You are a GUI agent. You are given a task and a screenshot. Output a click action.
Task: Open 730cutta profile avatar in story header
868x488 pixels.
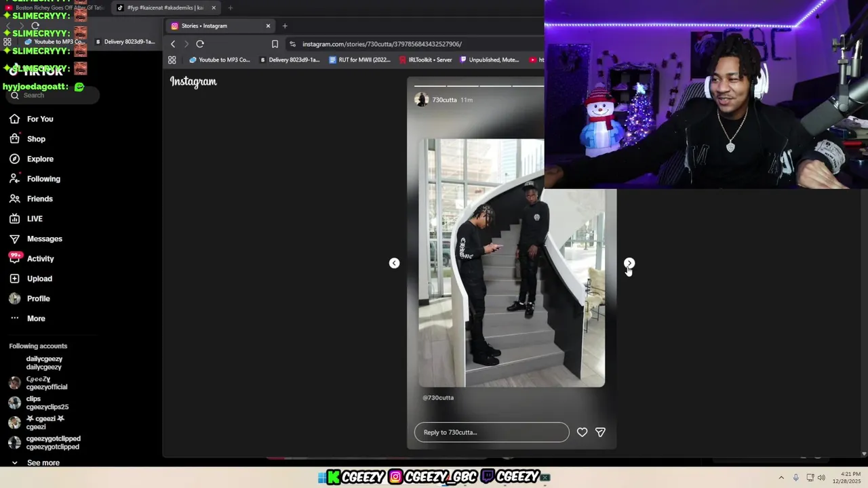(x=421, y=100)
